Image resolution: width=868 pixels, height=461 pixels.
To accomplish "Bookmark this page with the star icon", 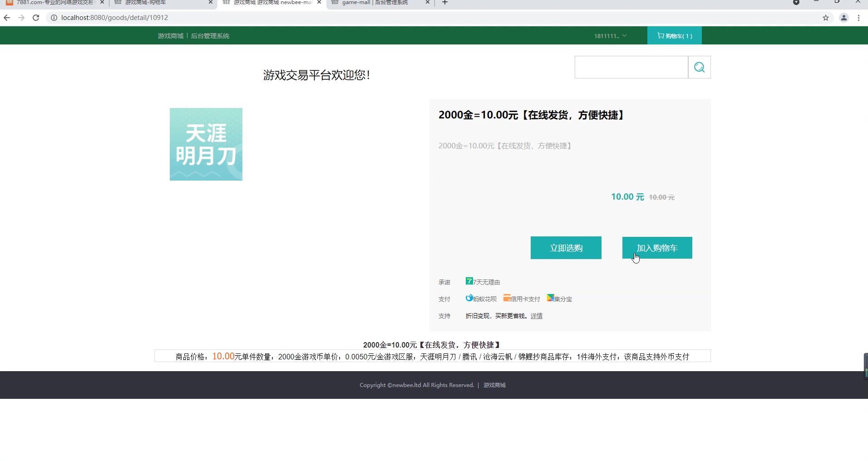I will (825, 18).
